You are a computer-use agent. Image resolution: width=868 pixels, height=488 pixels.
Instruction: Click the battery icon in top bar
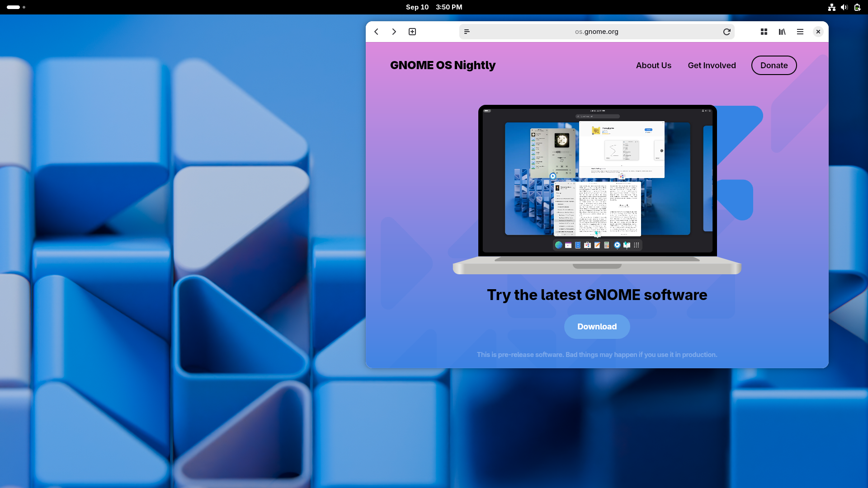point(857,7)
